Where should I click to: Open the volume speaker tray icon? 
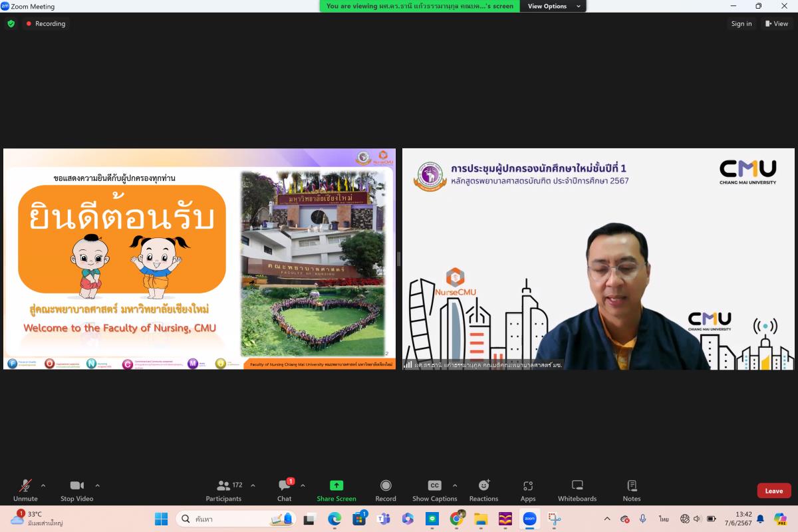coord(698,519)
